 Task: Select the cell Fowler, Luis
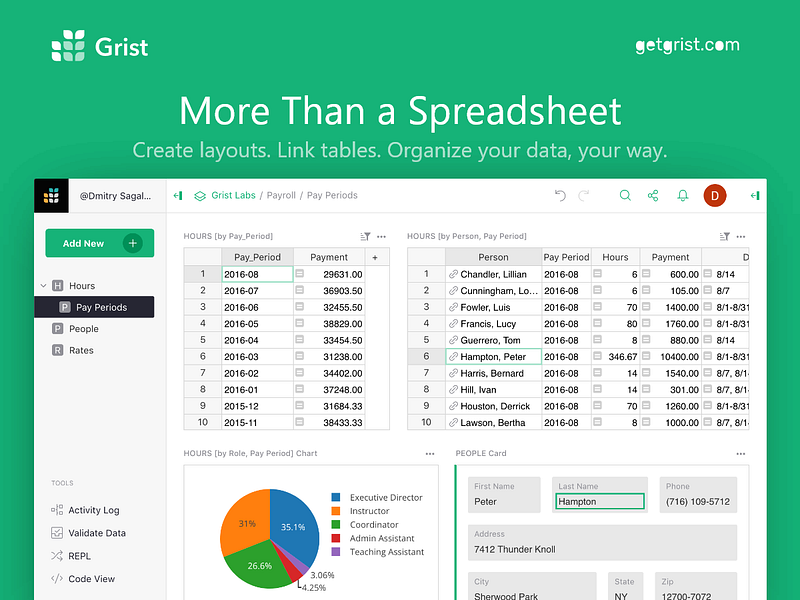(493, 307)
